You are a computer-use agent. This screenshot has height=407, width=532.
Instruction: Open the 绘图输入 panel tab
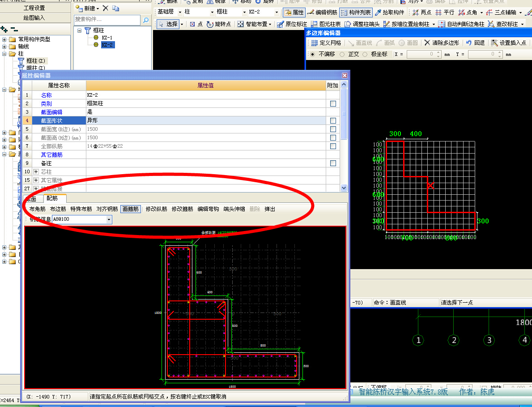pos(34,17)
